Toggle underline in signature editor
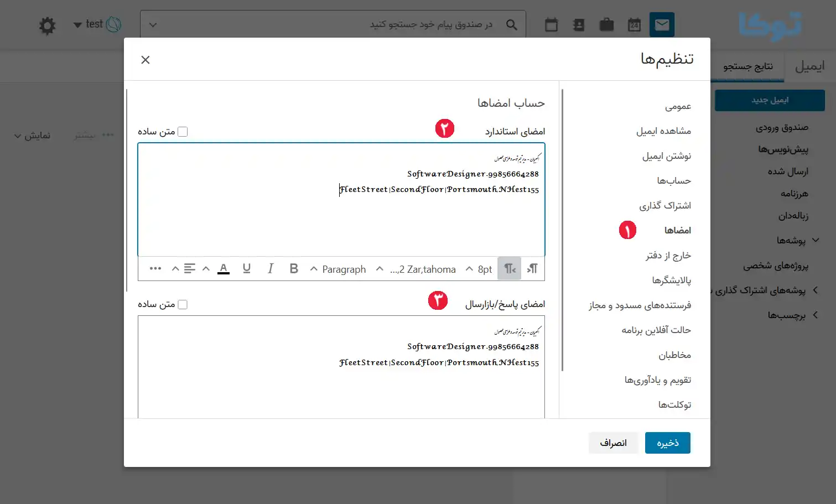836x504 pixels. click(247, 268)
